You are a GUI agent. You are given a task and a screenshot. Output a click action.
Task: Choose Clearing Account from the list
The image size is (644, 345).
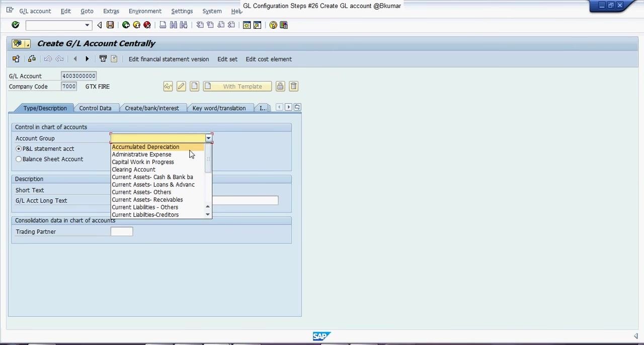[x=158, y=169]
